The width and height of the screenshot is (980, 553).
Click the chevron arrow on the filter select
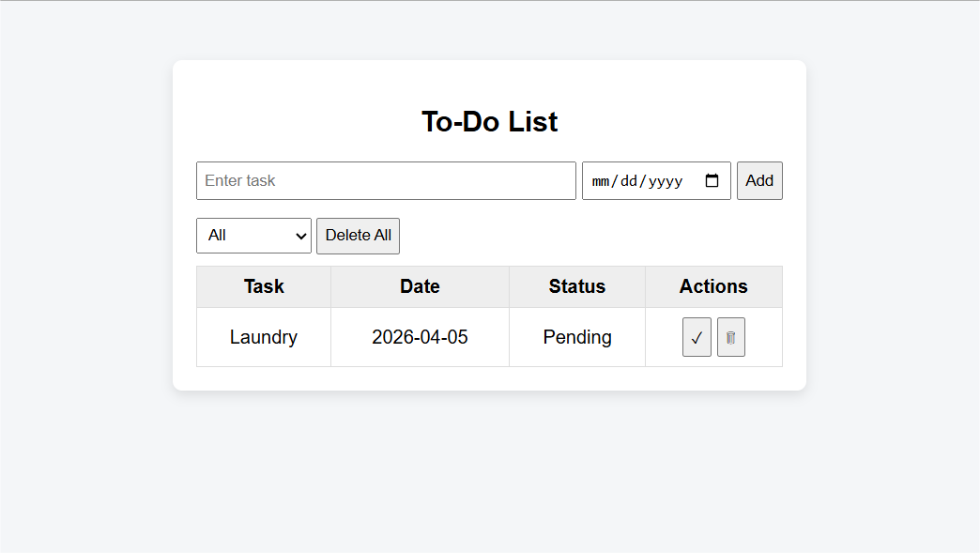click(301, 236)
